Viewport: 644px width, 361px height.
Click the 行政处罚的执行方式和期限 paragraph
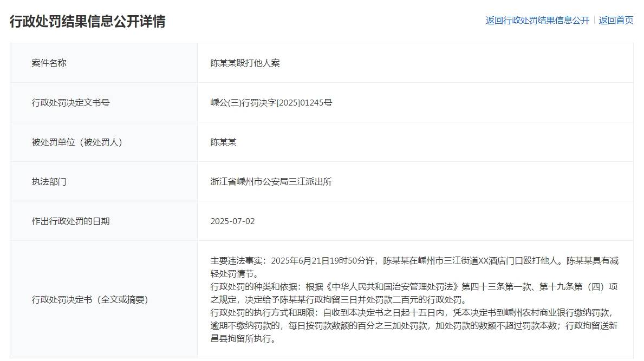[414, 326]
